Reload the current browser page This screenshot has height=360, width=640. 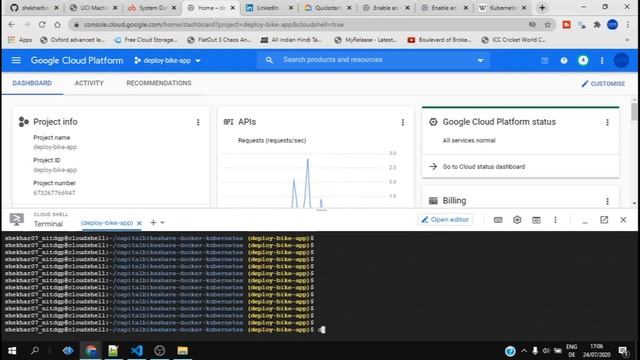point(42,24)
